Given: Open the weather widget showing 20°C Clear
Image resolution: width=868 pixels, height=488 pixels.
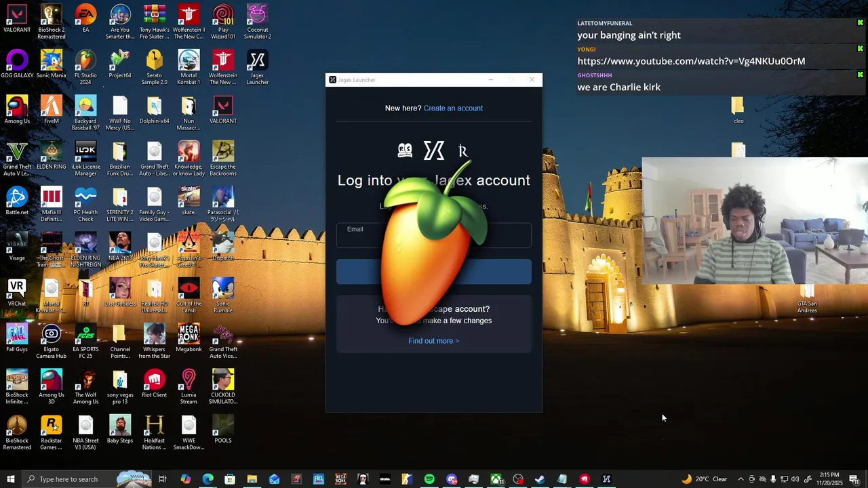Looking at the screenshot, I should pos(704,479).
